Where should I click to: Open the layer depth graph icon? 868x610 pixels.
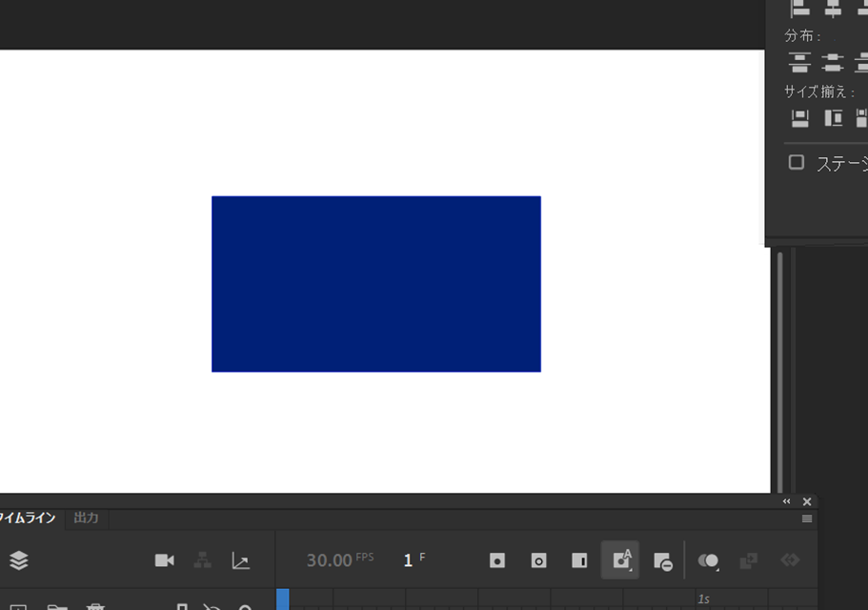pyautogui.click(x=240, y=560)
